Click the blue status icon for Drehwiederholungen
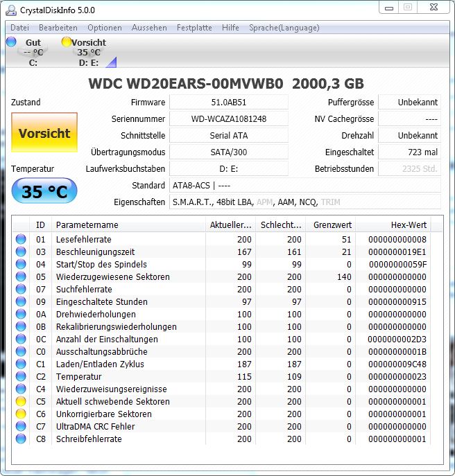The height and width of the screenshot is (476, 455). [x=21, y=314]
